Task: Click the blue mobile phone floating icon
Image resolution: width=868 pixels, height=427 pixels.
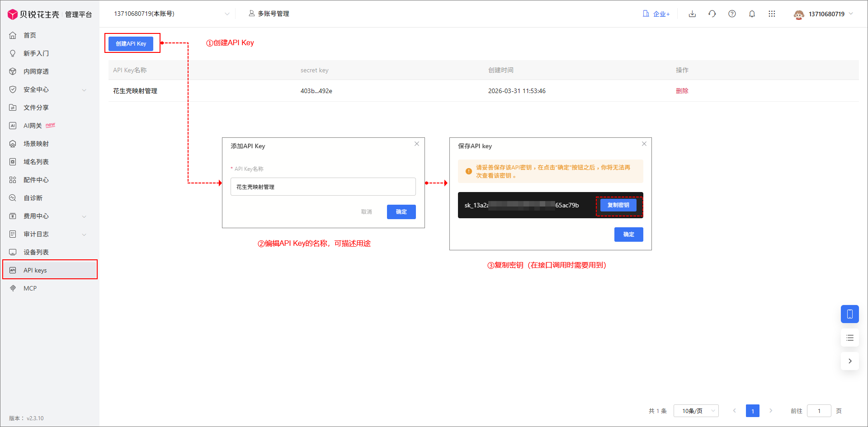Action: (849, 314)
